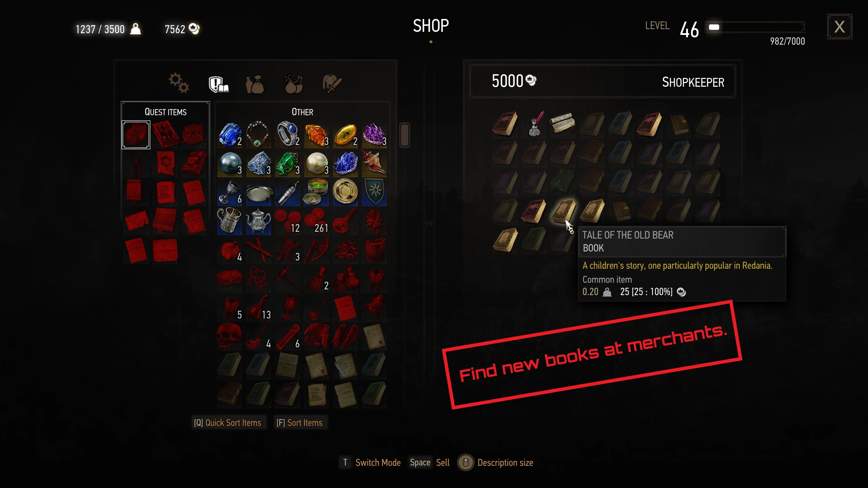Pick the white pearl item
868x488 pixels.
click(317, 164)
